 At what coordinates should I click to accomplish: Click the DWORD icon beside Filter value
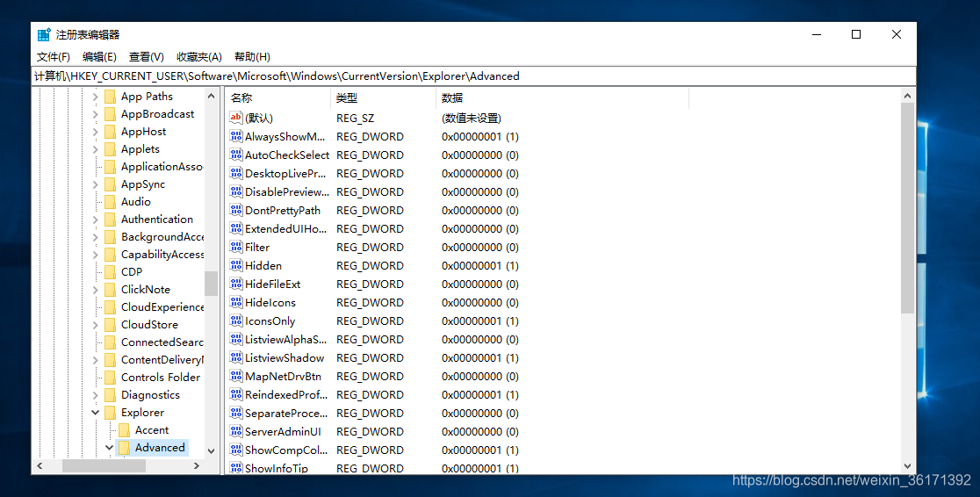pyautogui.click(x=235, y=247)
